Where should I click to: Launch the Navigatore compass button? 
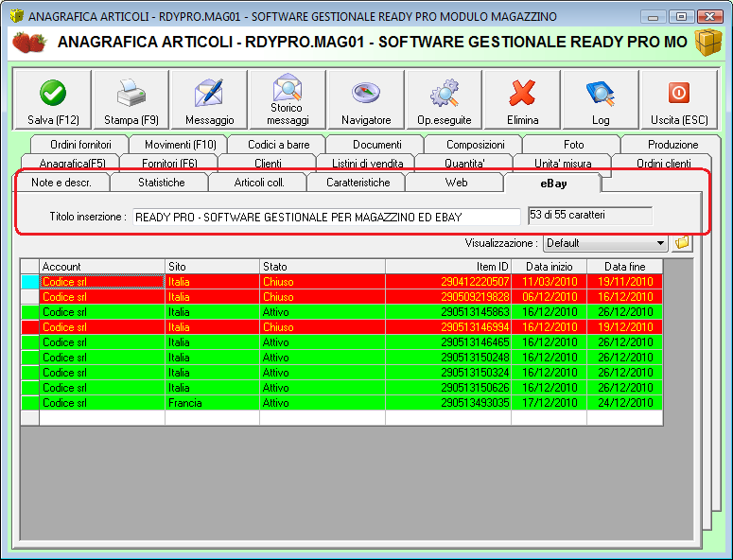coord(366,99)
